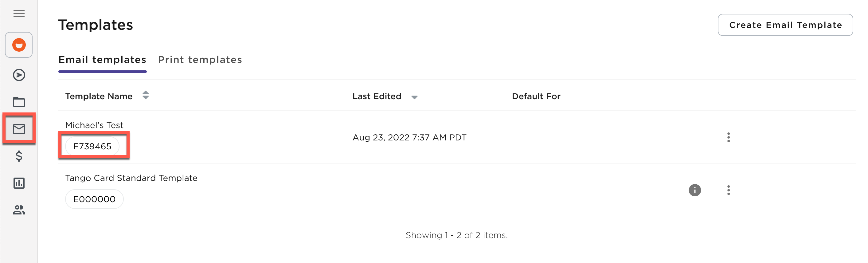Open the dollar sign funding icon
The height and width of the screenshot is (263, 868).
[19, 156]
